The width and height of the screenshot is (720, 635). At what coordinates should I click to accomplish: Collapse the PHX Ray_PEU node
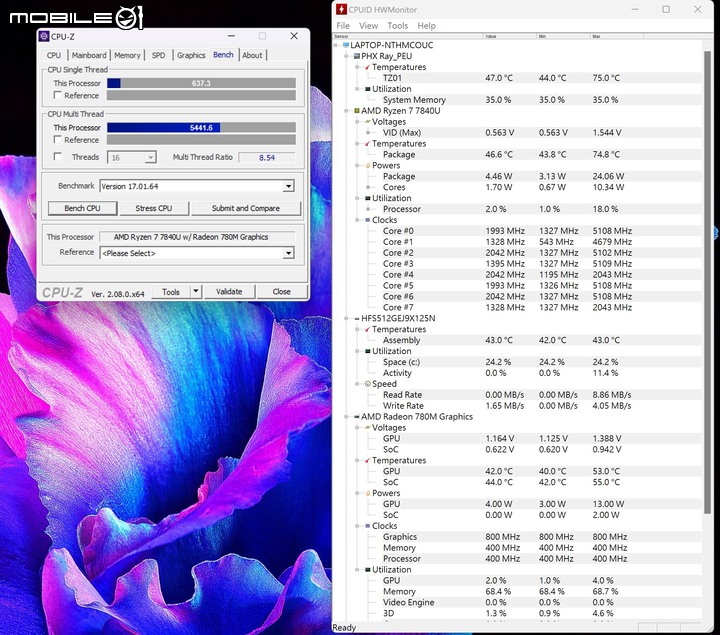point(347,56)
